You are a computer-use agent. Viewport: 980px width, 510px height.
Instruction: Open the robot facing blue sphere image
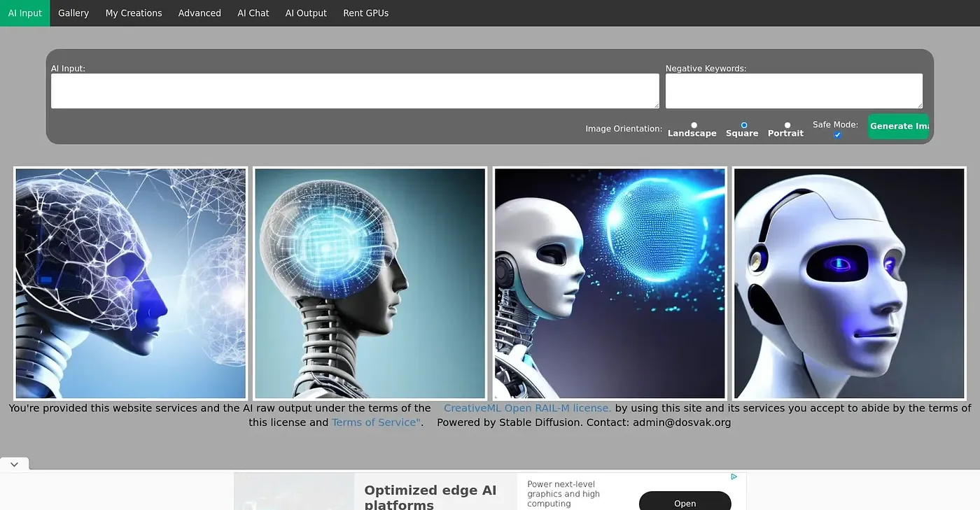[x=610, y=283]
